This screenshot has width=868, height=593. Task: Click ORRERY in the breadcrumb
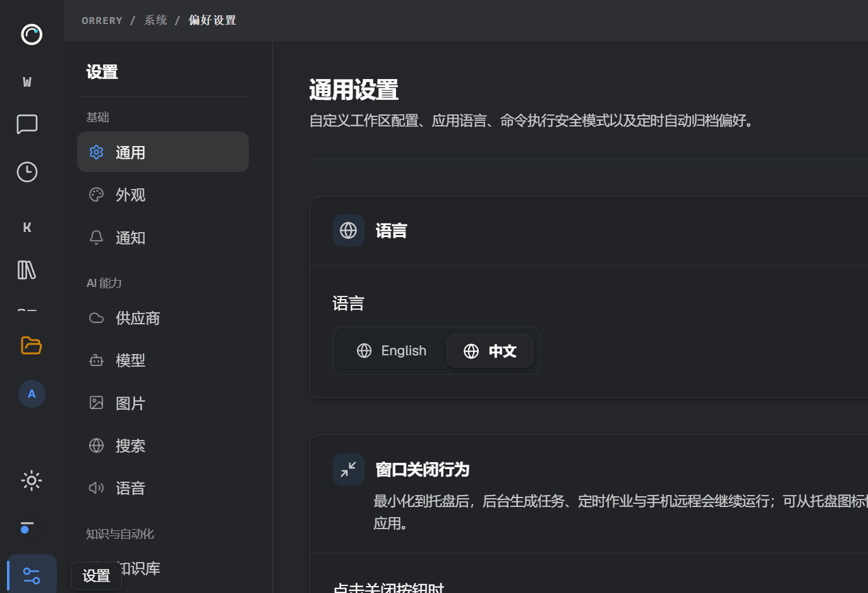(x=102, y=21)
